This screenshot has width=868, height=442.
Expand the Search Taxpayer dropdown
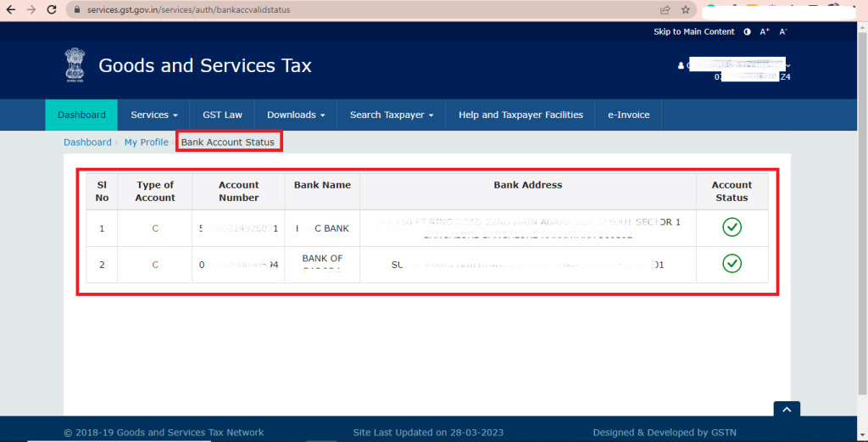[x=391, y=115]
